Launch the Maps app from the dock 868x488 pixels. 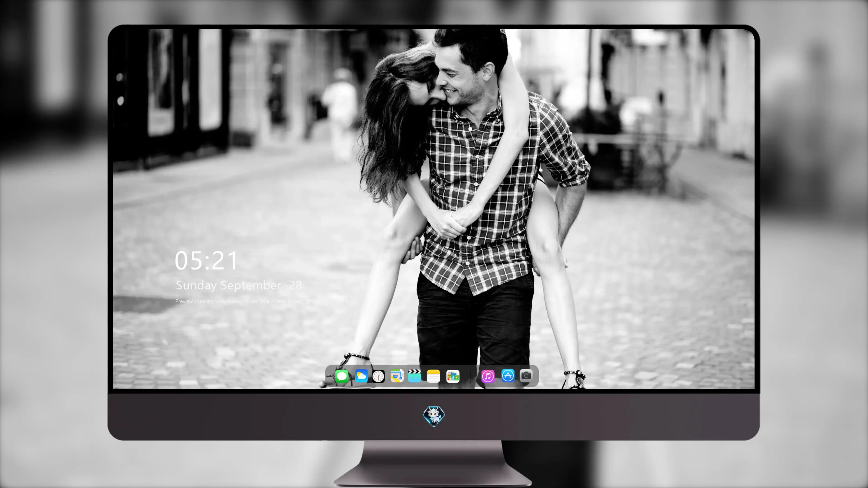[397, 376]
